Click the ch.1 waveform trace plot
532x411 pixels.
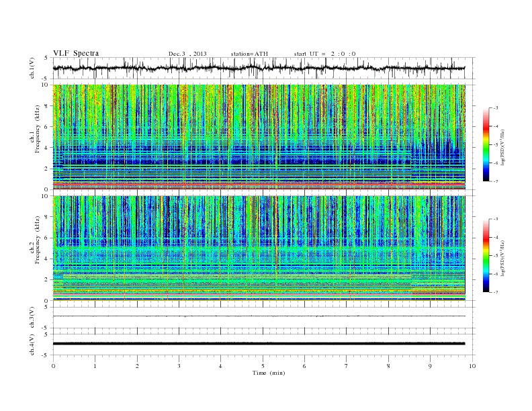click(x=259, y=68)
